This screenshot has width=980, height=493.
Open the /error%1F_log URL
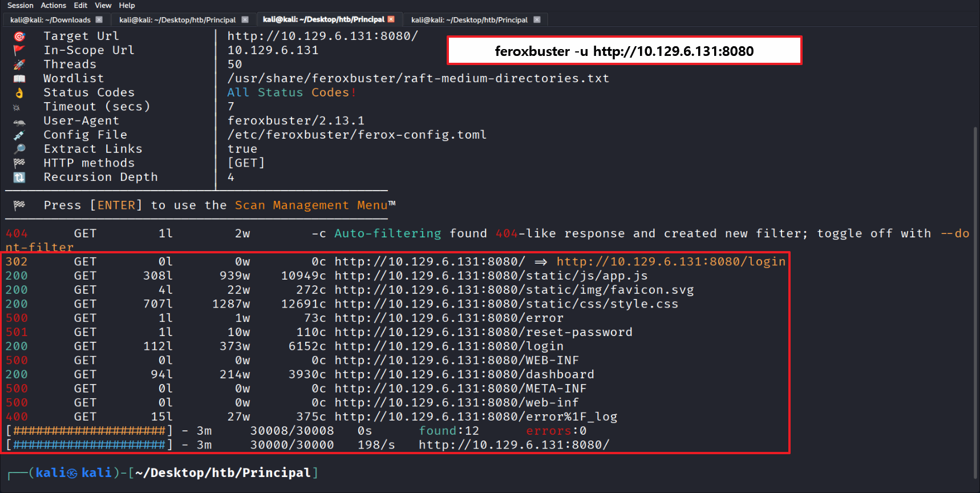(476, 417)
